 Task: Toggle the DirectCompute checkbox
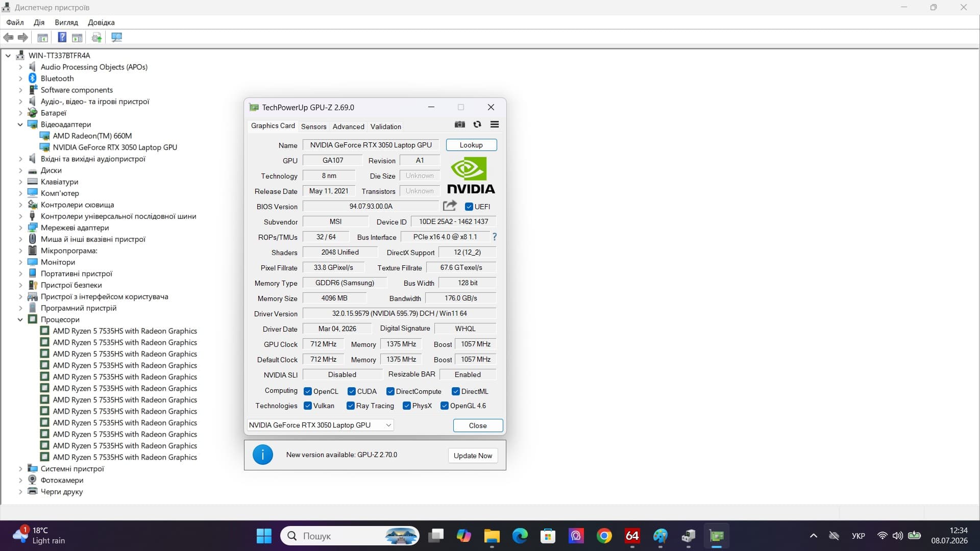pyautogui.click(x=390, y=391)
